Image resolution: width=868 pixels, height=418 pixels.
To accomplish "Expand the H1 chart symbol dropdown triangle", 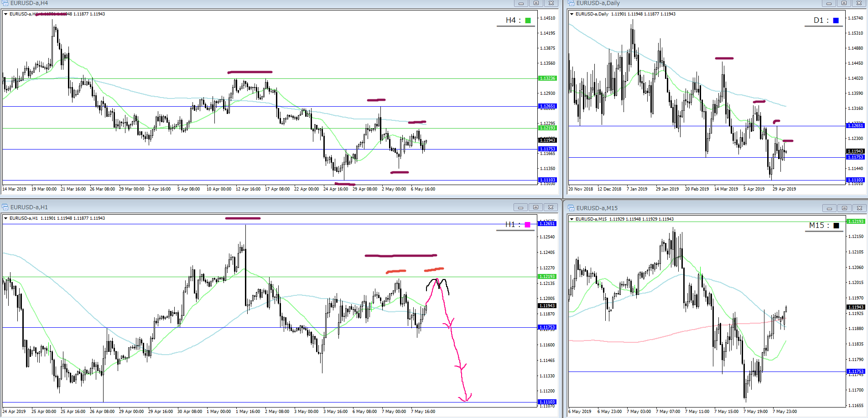I will (6, 218).
